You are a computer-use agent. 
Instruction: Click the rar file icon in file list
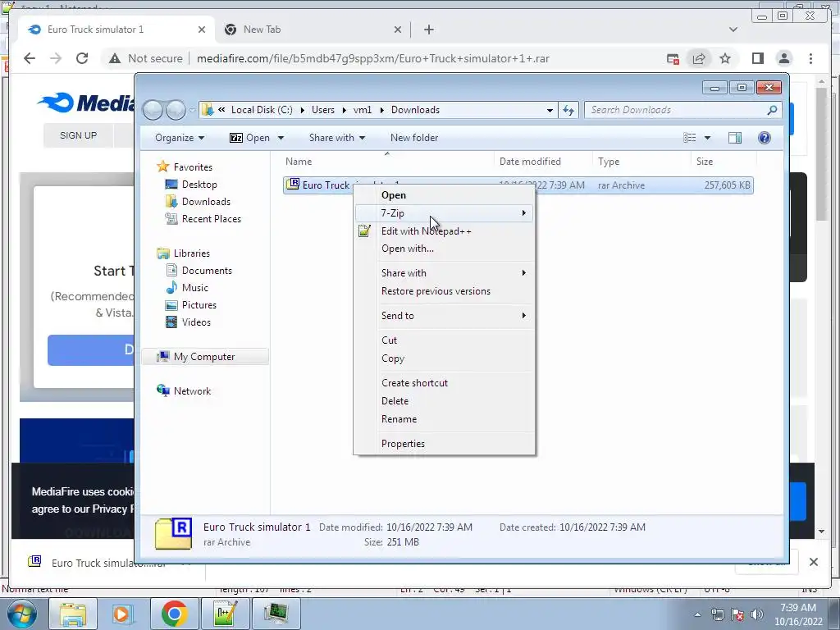293,185
